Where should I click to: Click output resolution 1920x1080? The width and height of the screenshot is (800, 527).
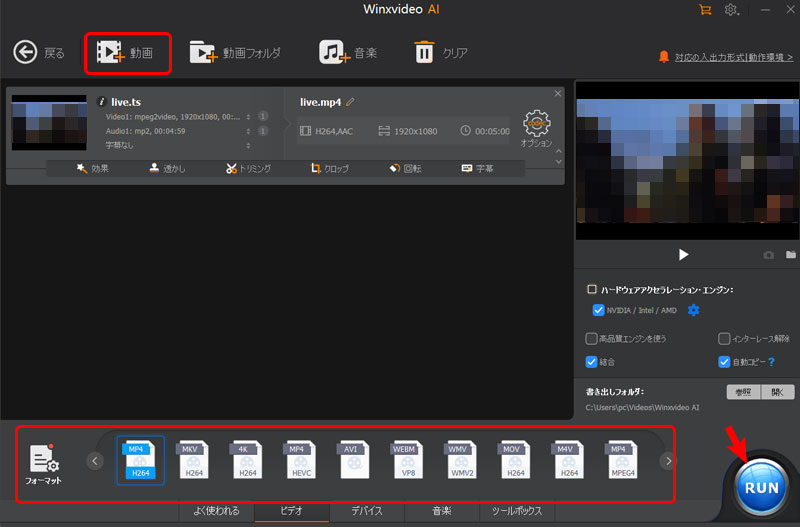tap(408, 131)
